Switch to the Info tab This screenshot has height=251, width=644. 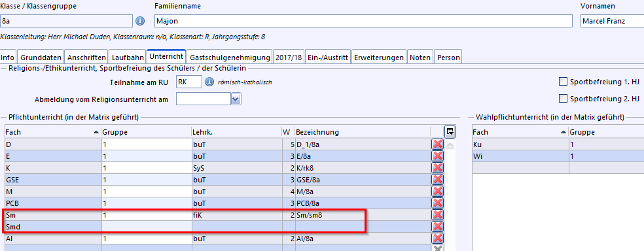pos(8,58)
